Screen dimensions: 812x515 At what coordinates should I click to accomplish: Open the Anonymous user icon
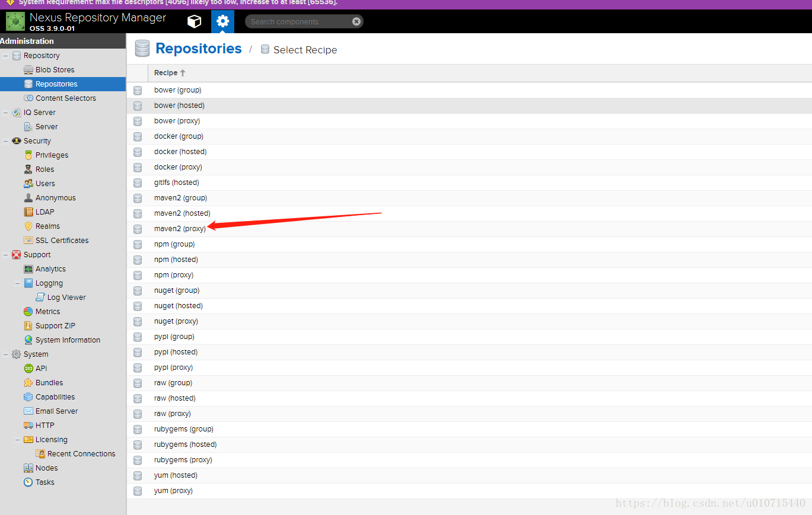pos(28,198)
